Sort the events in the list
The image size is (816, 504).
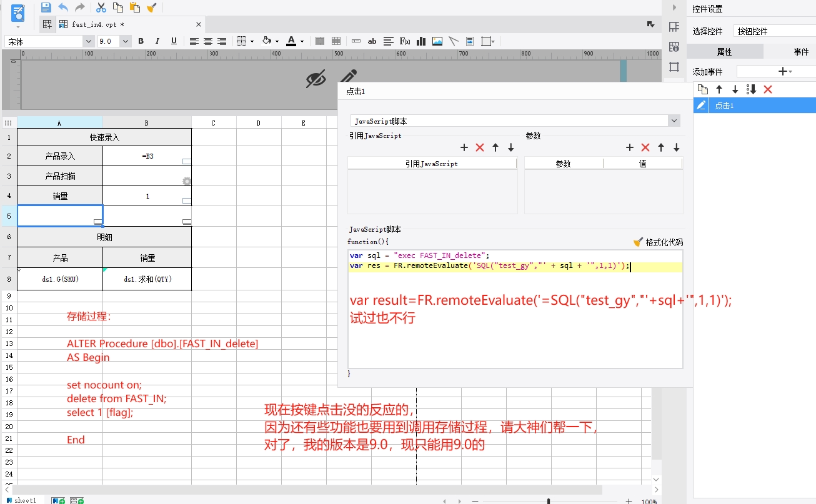[752, 89]
